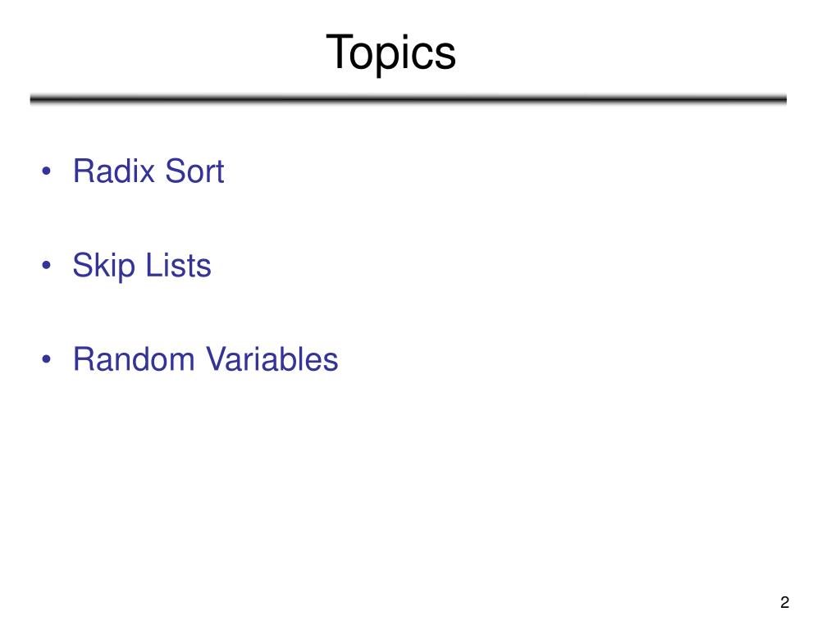Click the capital V in Variables
The image size is (840, 630).
218,359
